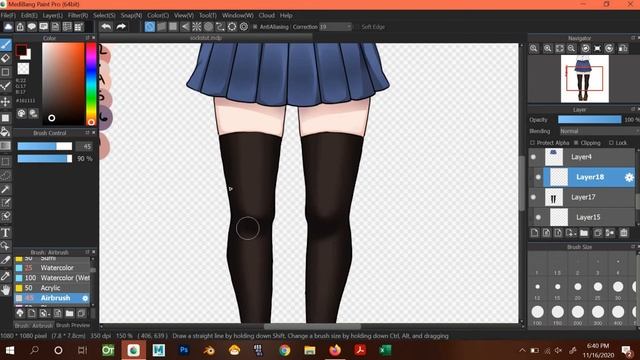The width and height of the screenshot is (640, 360).
Task: Toggle Layer4 visibility dot
Action: coord(533,157)
